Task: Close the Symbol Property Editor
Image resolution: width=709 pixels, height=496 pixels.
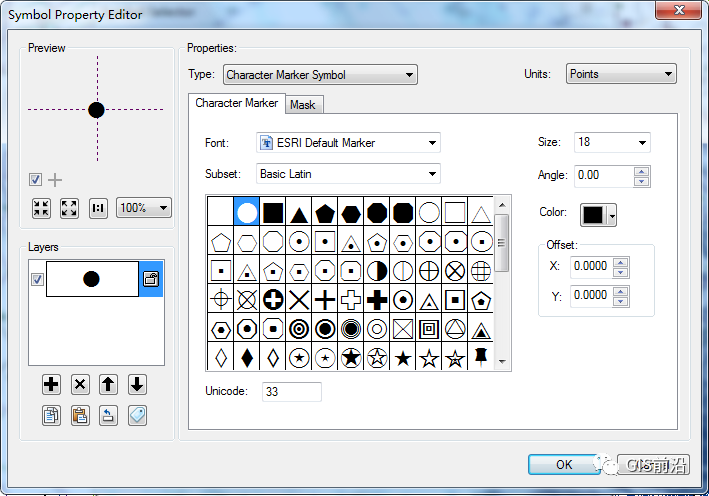Action: tap(678, 10)
